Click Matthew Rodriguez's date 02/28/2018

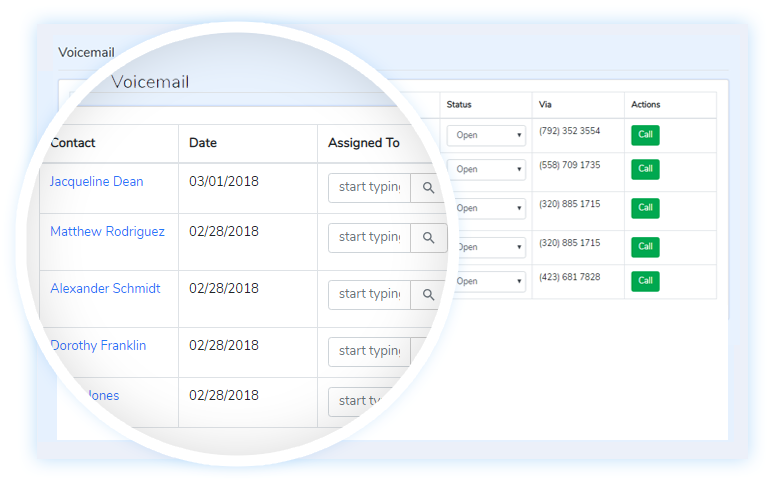pos(224,232)
